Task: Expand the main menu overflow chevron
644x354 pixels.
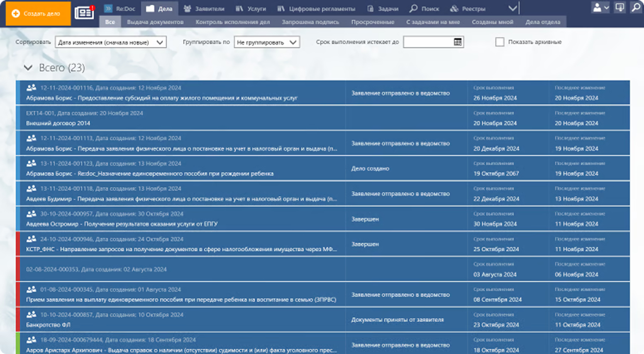Action: (x=513, y=8)
